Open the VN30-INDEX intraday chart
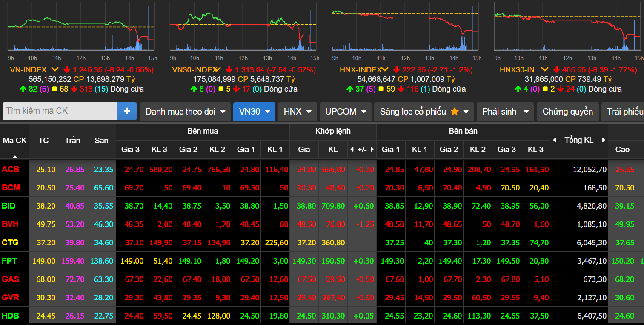Viewport: 644px width, 325px height. [x=243, y=26]
